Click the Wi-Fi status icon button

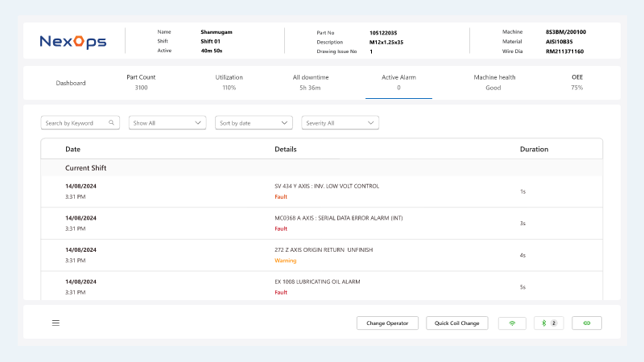511,323
